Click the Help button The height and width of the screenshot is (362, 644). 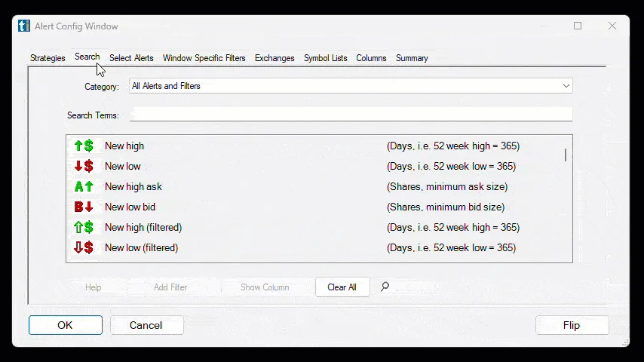(x=94, y=287)
